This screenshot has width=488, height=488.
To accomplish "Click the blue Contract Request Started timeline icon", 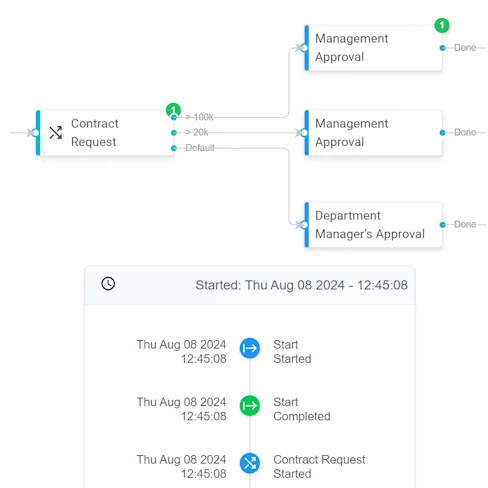I will (250, 463).
